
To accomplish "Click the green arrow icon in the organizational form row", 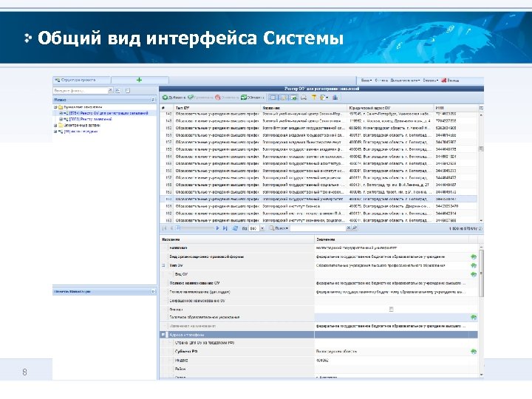I will (x=474, y=257).
